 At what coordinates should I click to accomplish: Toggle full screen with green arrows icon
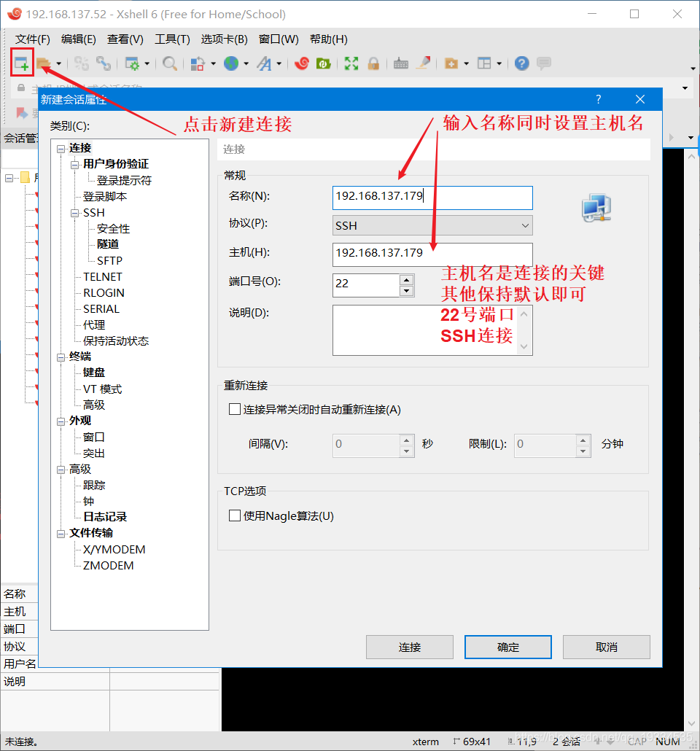coord(351,63)
